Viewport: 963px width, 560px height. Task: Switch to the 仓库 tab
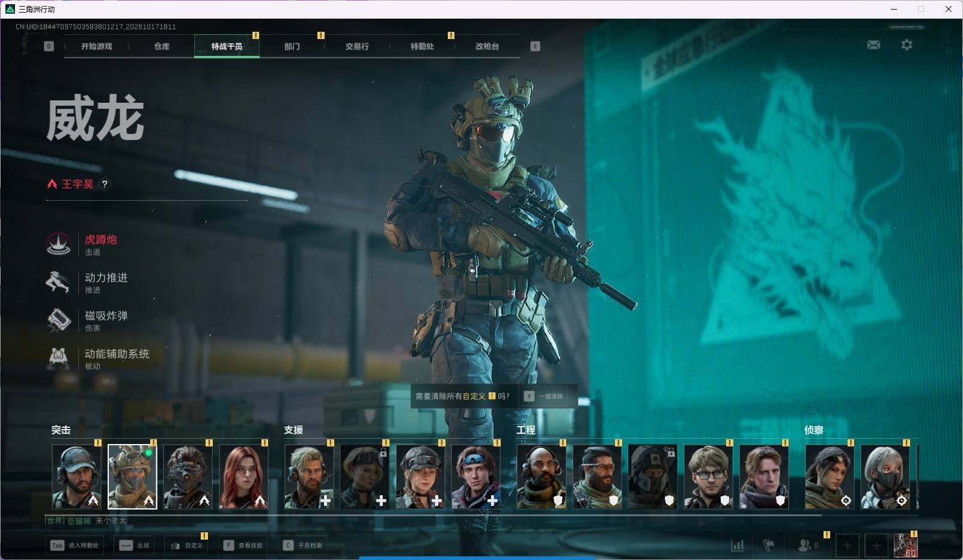(162, 46)
